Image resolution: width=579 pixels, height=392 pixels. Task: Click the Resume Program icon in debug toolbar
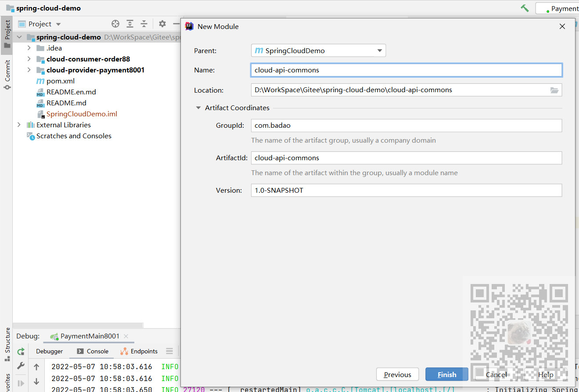pos(21,383)
